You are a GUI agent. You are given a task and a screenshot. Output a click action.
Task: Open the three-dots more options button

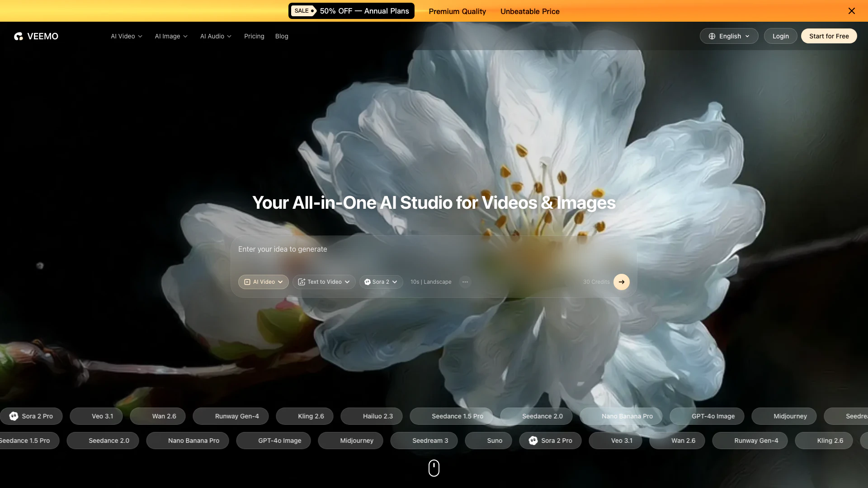click(465, 282)
